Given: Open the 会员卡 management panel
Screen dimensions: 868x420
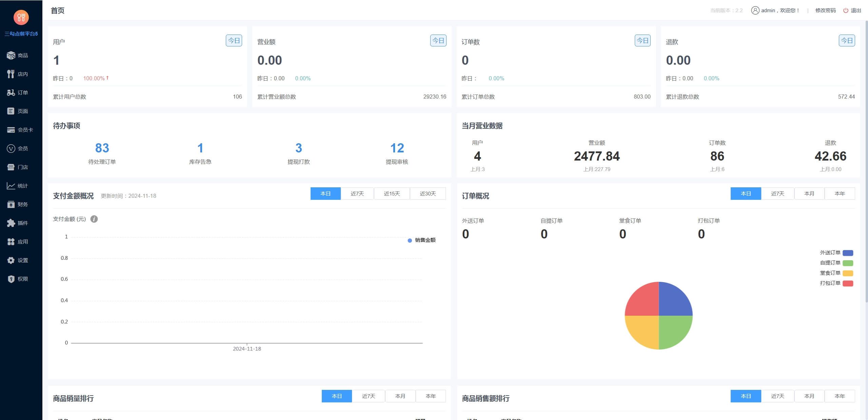Looking at the screenshot, I should 21,130.
